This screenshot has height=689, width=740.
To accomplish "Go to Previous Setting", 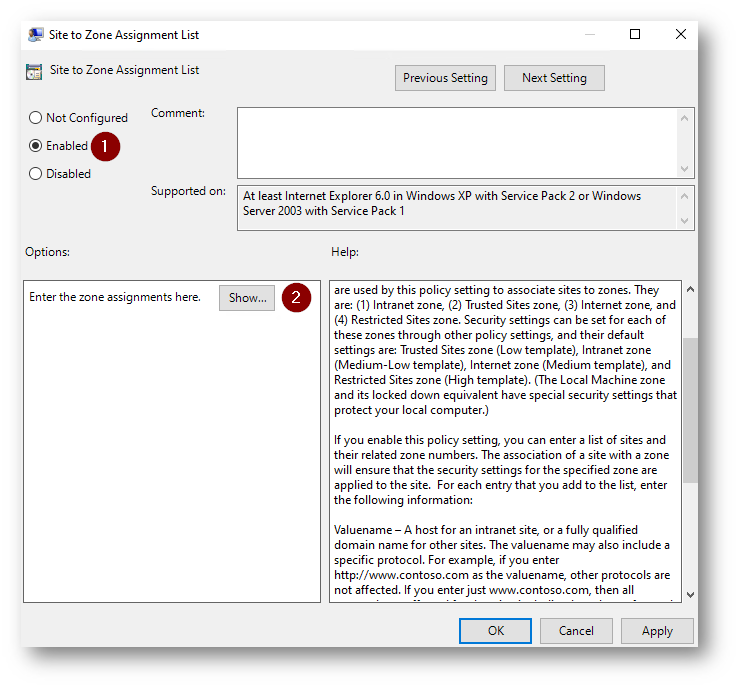I will click(445, 78).
